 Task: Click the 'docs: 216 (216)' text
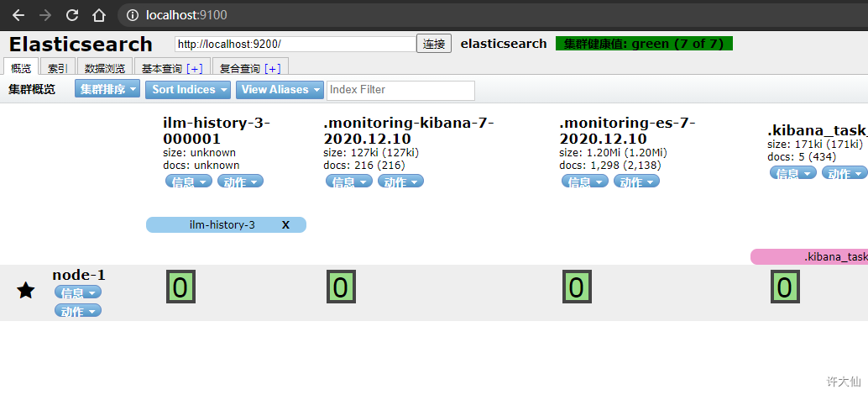tap(364, 166)
